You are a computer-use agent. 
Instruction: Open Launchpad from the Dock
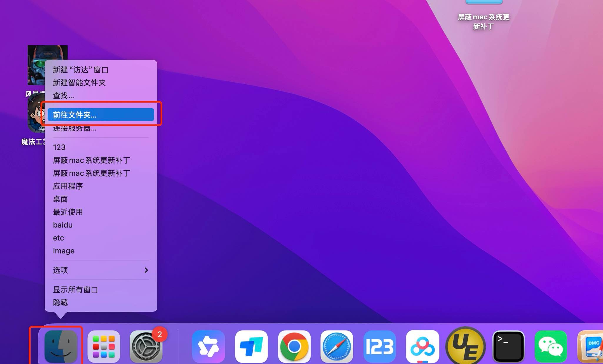[x=104, y=346]
